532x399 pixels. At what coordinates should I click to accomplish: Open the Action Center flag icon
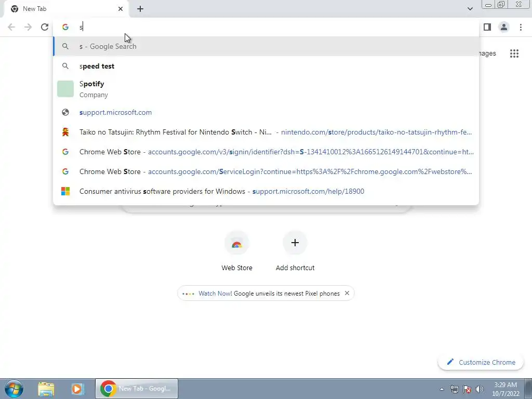click(467, 389)
